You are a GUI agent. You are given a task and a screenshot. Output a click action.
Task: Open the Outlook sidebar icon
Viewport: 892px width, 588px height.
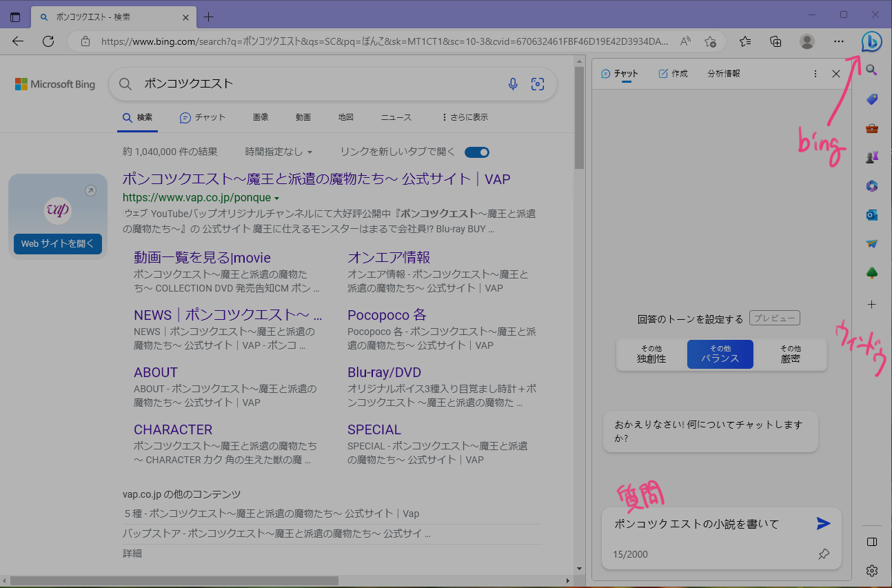pos(871,215)
